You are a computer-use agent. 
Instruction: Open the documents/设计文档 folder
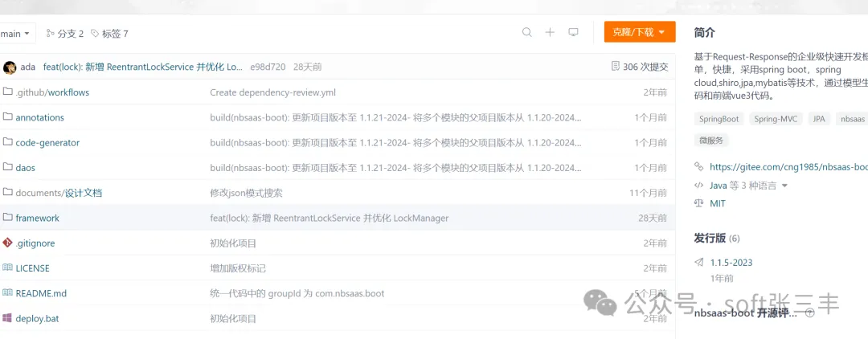tap(59, 193)
